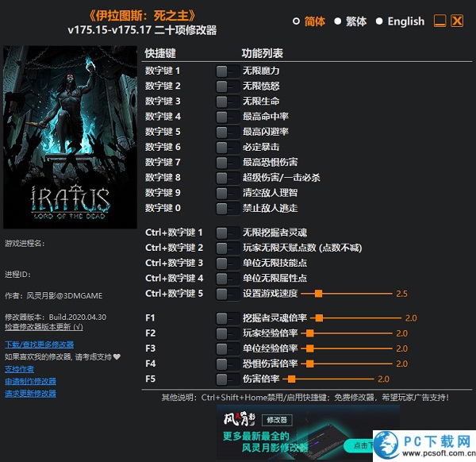Click the 《伊拉图斯：死之主》 title
Screen dimensions: 476x462
coord(142,16)
